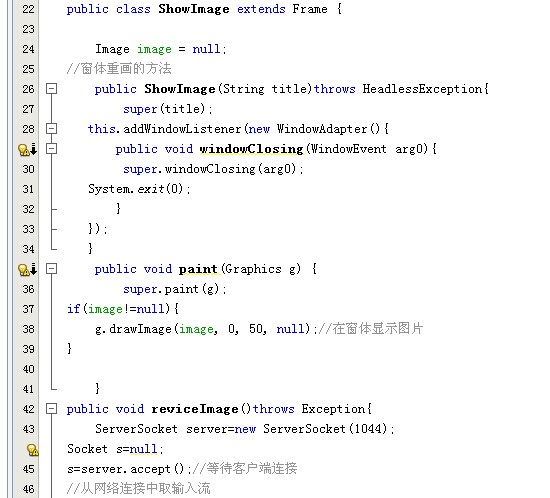The image size is (550, 498).
Task: Collapse the ShowImage constructor fold
Action: point(51,89)
